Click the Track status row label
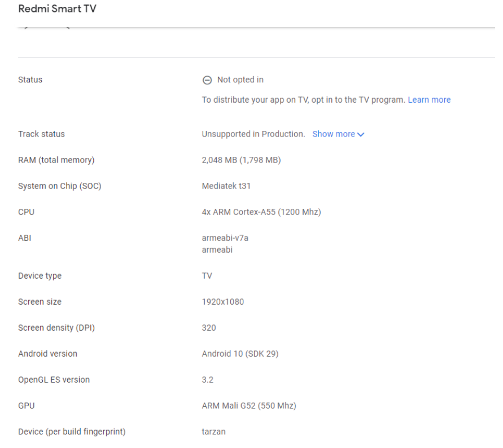 pos(41,134)
